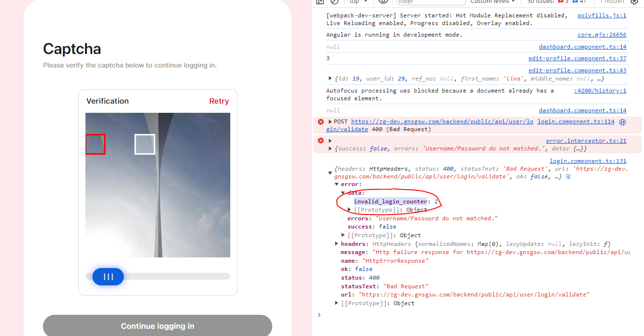Click the network request icon after login.component.ts:114
The image size is (644, 336).
623,122
